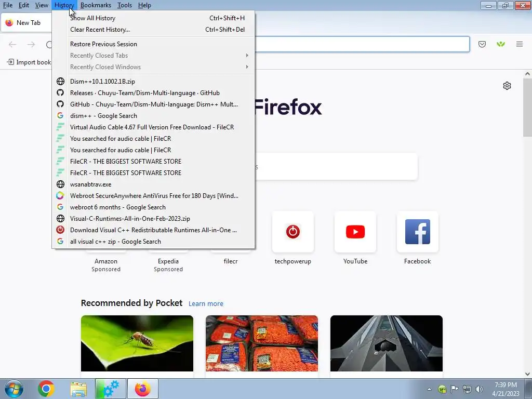Click Webroot SecureAnywhere entry's colorful icon
The height and width of the screenshot is (399, 532).
click(60, 196)
